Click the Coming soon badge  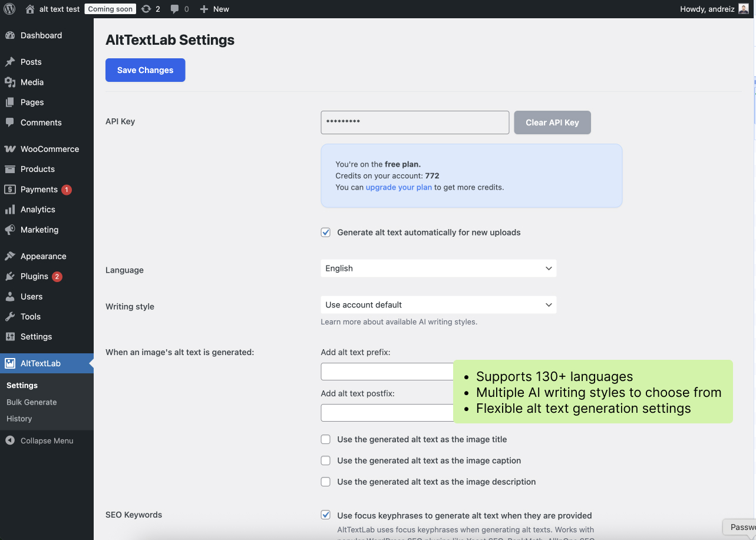click(110, 9)
